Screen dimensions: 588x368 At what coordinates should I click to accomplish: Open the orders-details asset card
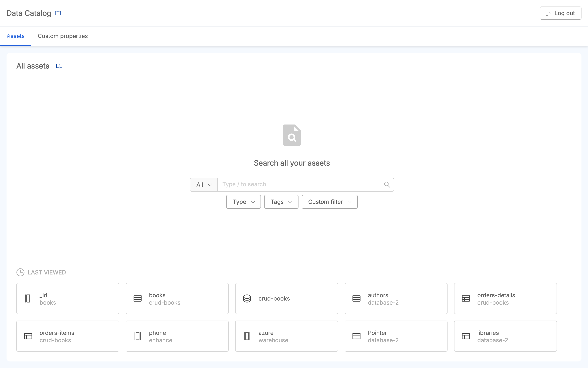click(x=505, y=298)
